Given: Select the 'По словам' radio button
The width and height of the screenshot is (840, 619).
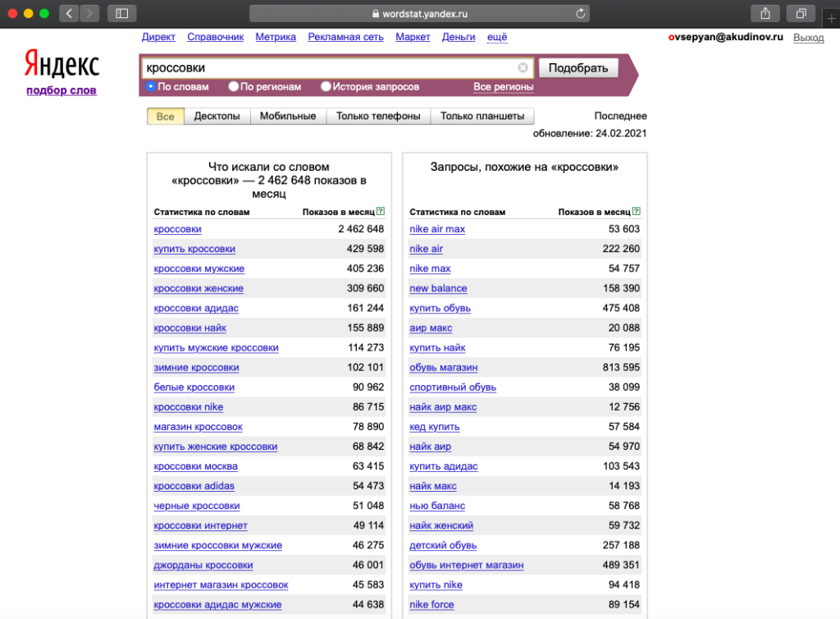Looking at the screenshot, I should (x=151, y=86).
